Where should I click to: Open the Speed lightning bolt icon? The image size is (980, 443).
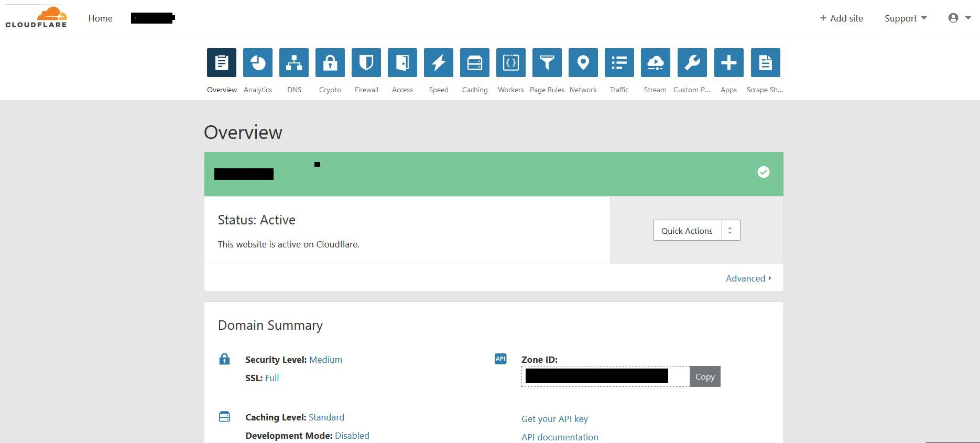point(439,63)
